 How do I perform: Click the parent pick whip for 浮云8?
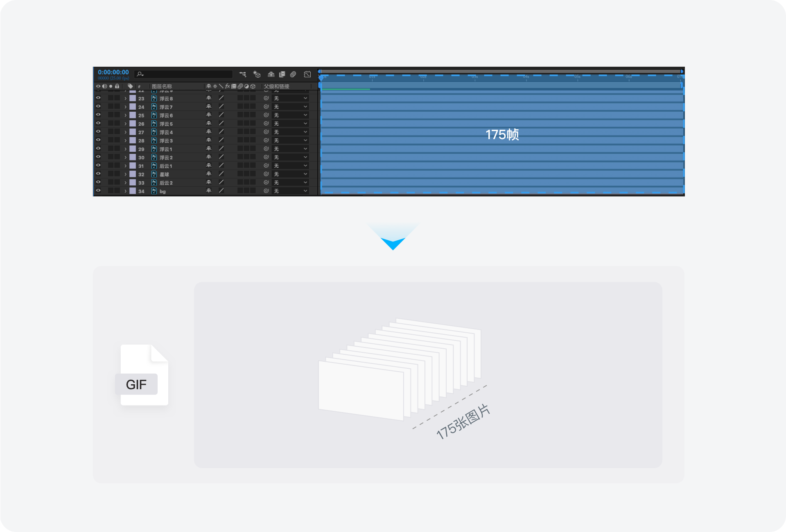pyautogui.click(x=266, y=98)
